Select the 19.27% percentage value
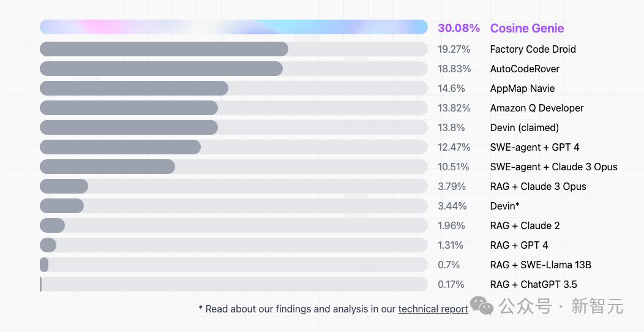644x332 pixels. [454, 49]
